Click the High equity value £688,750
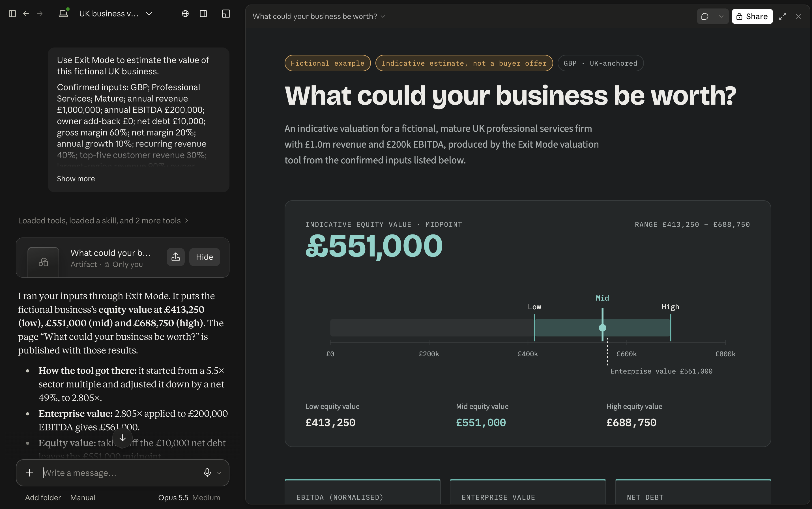Screen dimensions: 812x509 click(631, 422)
